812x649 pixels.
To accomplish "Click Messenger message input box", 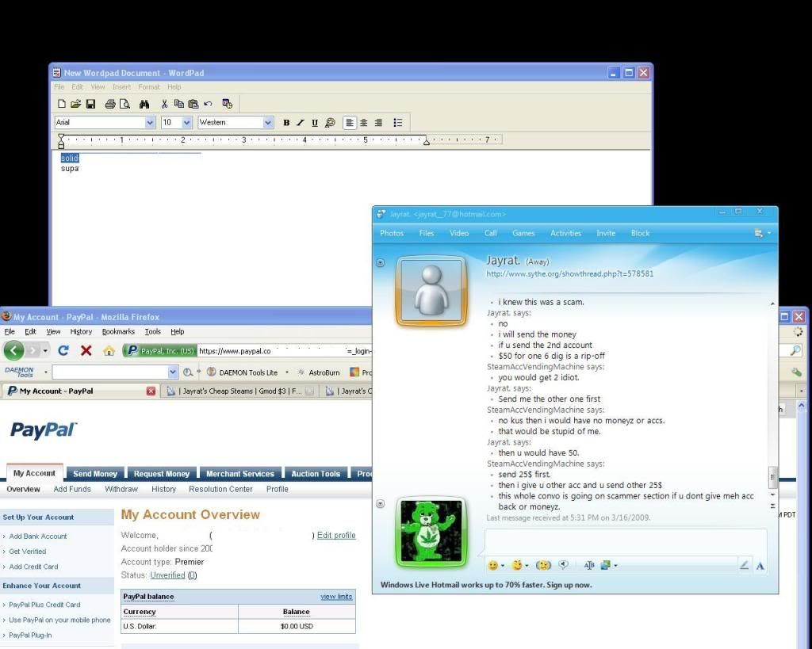I will (x=626, y=542).
